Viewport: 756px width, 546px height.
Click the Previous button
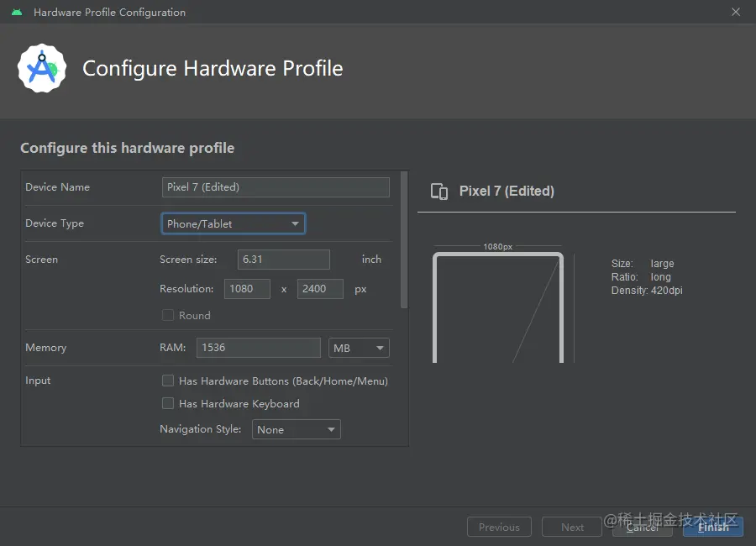(499, 527)
